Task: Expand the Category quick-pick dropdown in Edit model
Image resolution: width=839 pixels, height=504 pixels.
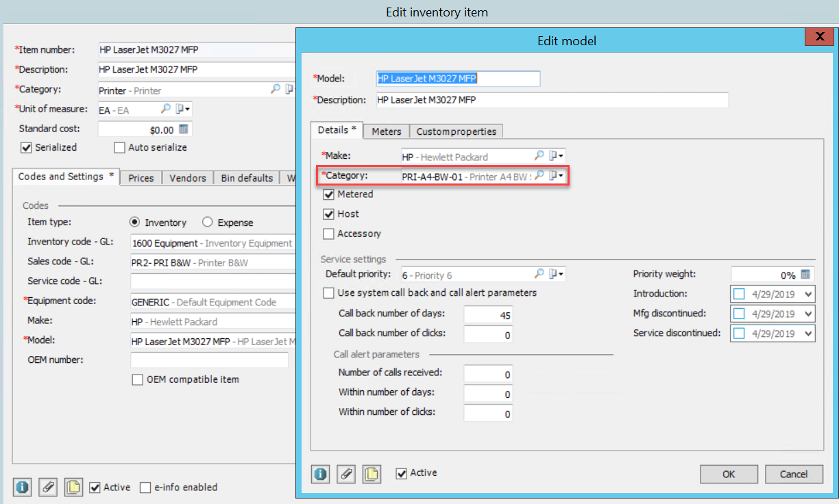Action: pyautogui.click(x=557, y=175)
